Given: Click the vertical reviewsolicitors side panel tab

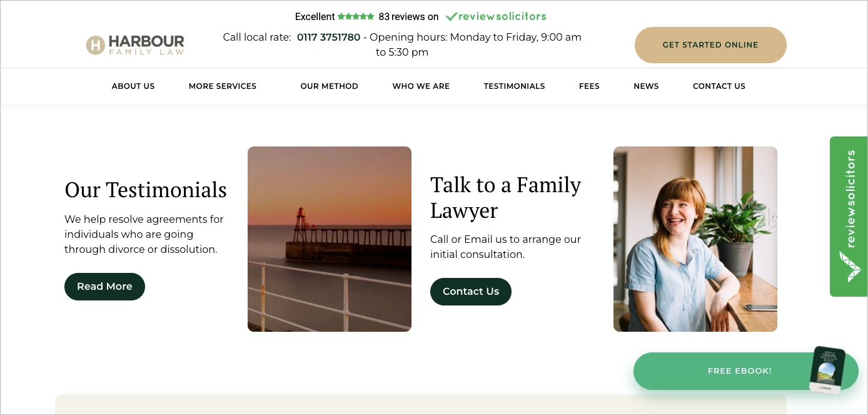Looking at the screenshot, I should pyautogui.click(x=849, y=207).
